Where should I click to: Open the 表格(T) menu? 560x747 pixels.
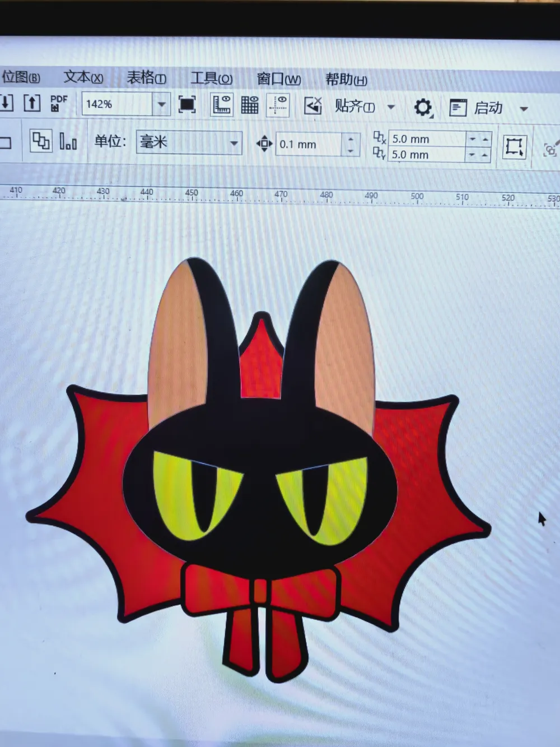click(x=147, y=77)
